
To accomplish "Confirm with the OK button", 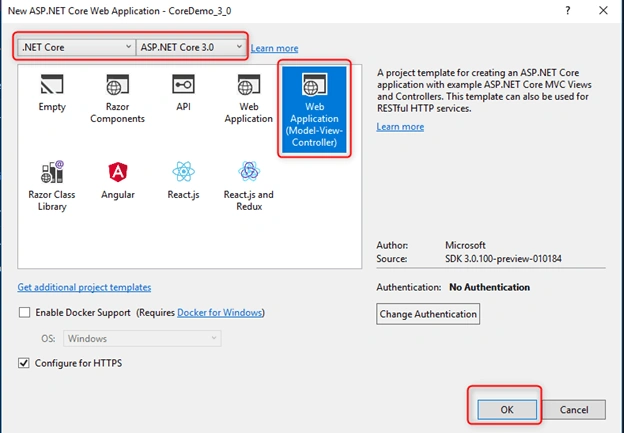I will 507,410.
